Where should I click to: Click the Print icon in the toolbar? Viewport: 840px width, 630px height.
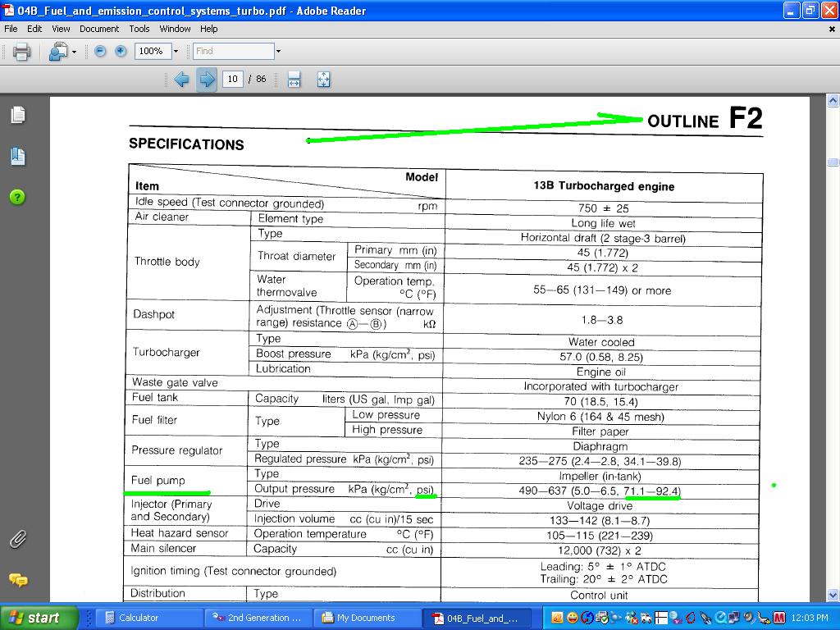21,52
